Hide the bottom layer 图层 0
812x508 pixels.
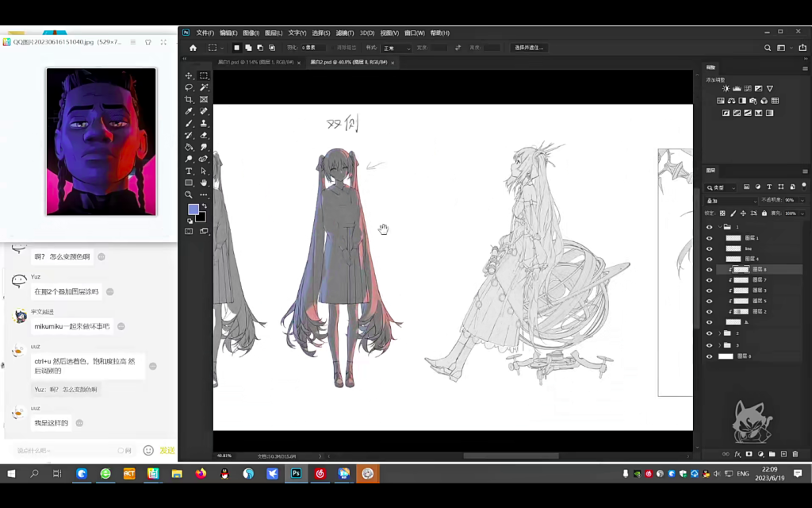709,356
